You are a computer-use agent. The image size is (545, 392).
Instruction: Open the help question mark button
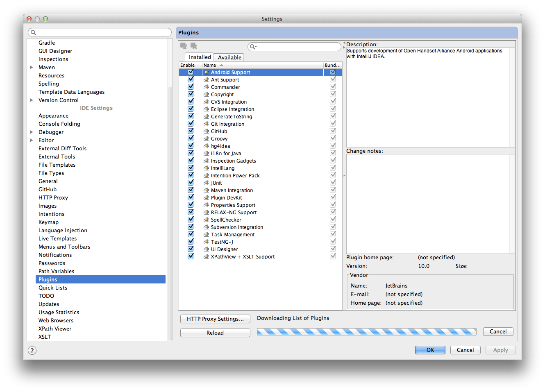point(32,350)
